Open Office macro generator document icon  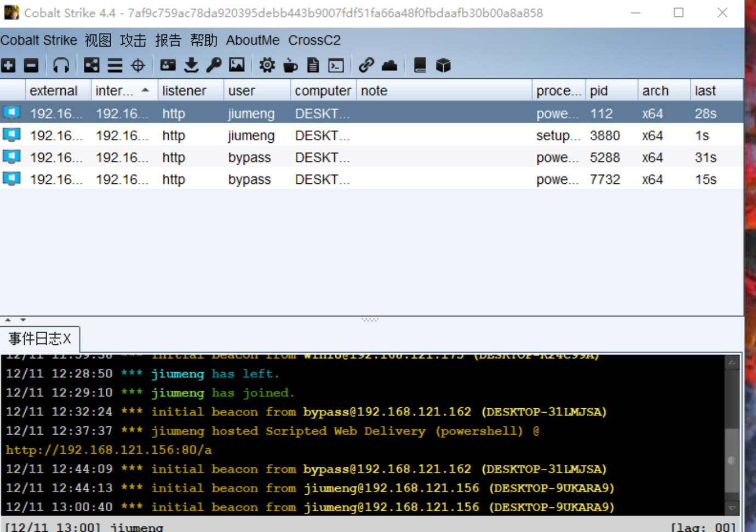tap(313, 66)
